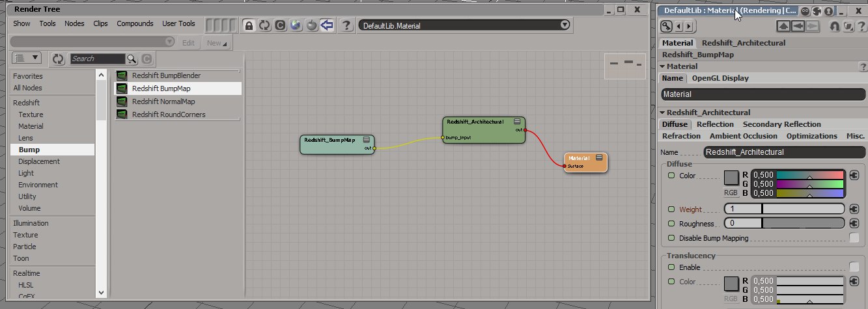Open Render Tree help question mark

pos(348,25)
